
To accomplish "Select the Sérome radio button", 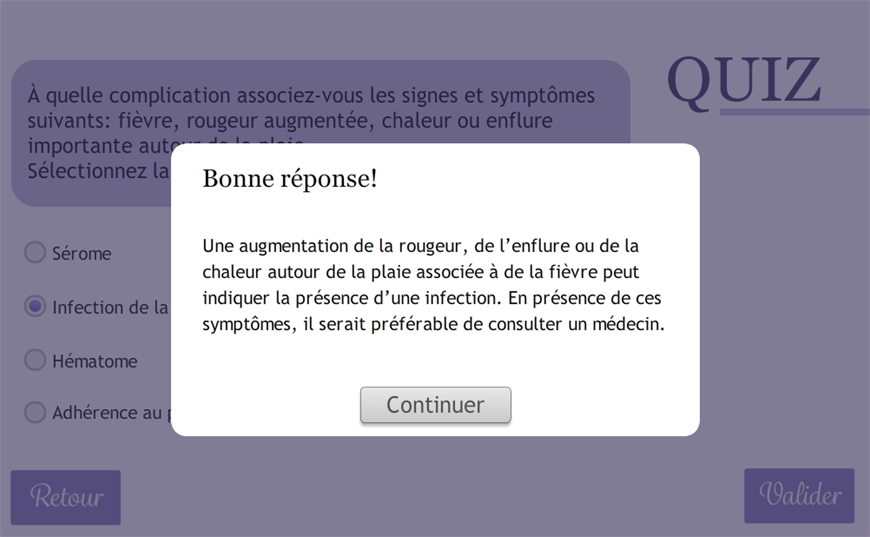I will coord(35,253).
